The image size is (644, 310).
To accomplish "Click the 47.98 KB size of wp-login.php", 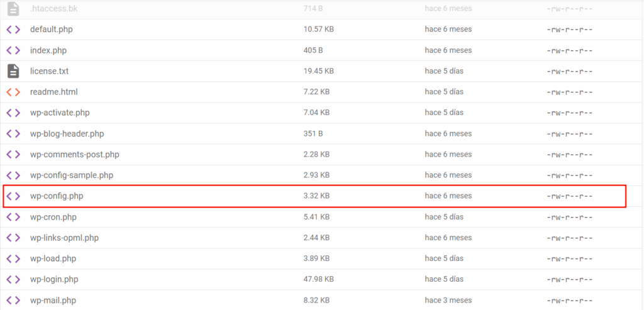I will pyautogui.click(x=318, y=280).
